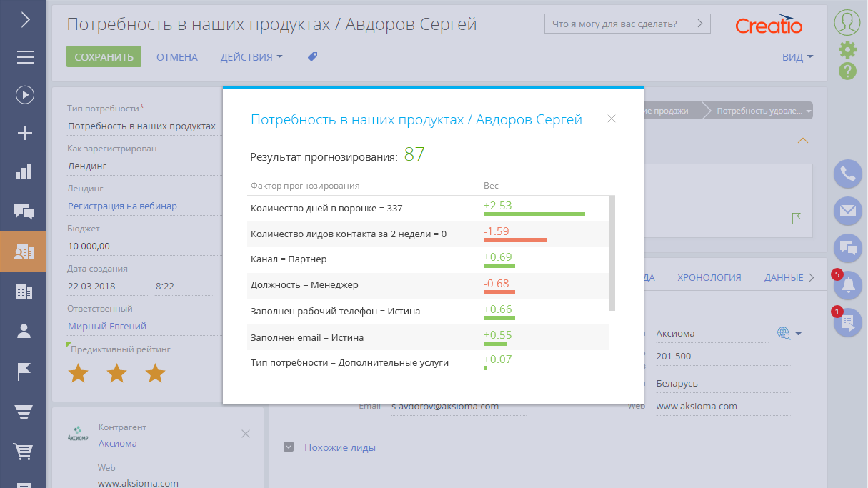Screen dimensions: 868x488
Task: Open the highlighted Leads section icon
Action: click(24, 251)
